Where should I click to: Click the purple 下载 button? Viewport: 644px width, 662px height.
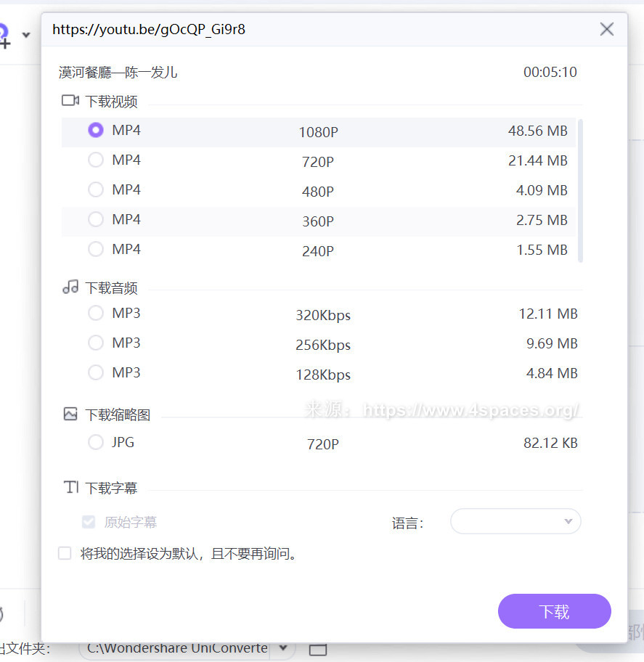[x=554, y=611]
